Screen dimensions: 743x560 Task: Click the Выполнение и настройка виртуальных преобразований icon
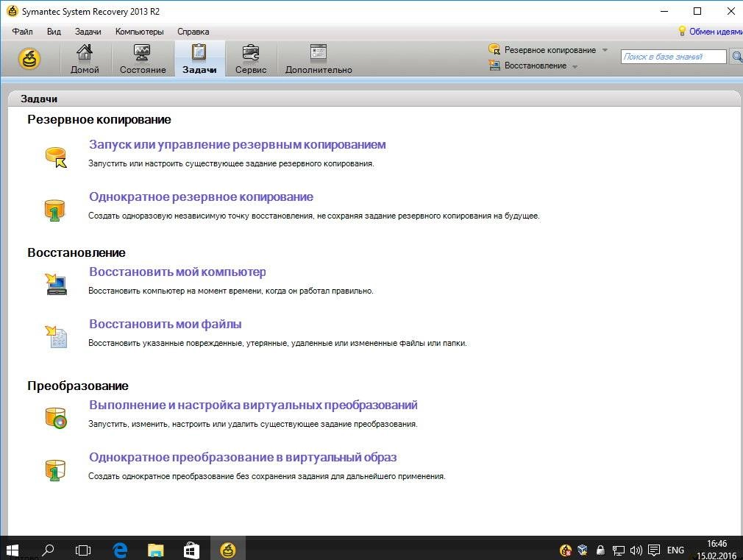(x=56, y=418)
